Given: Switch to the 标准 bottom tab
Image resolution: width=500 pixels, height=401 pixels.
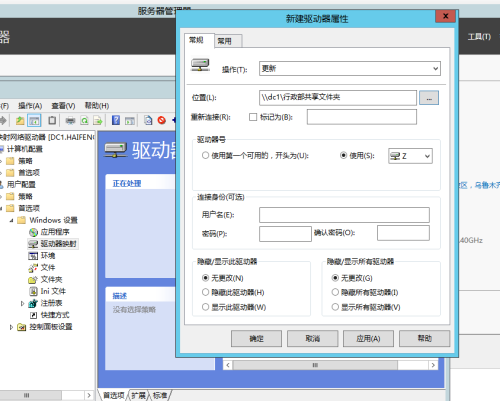Looking at the screenshot, I should [160, 395].
